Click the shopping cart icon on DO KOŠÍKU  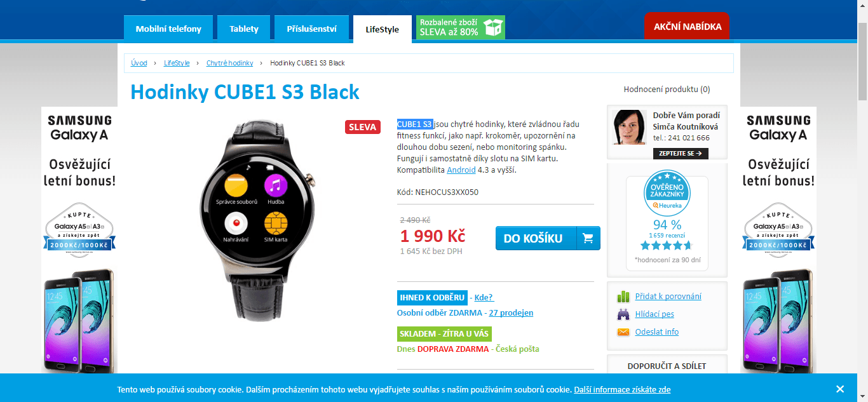588,239
